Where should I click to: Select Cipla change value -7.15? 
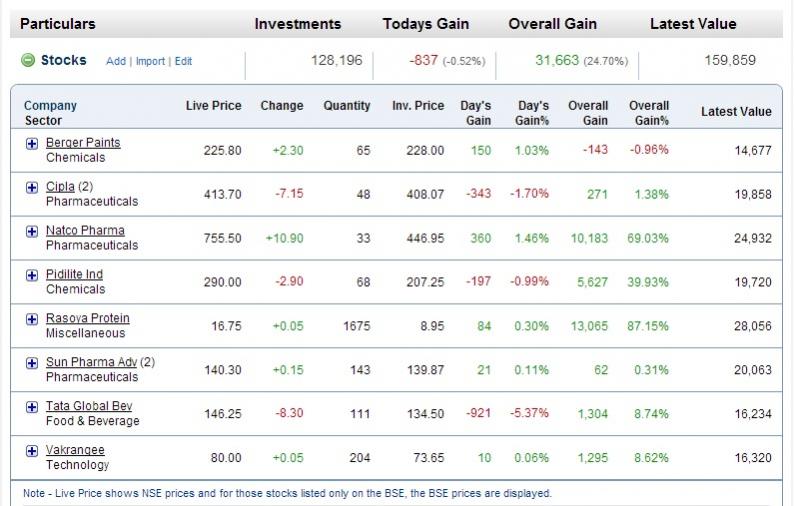[x=289, y=194]
